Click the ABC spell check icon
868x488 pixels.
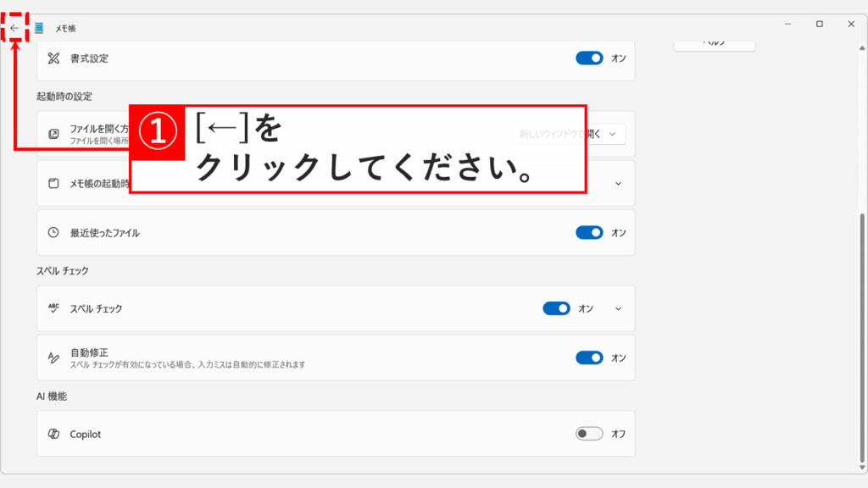point(53,308)
